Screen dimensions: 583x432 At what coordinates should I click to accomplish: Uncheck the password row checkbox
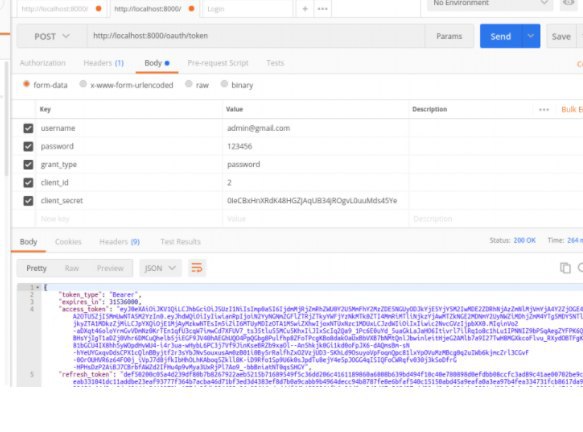[x=28, y=146]
